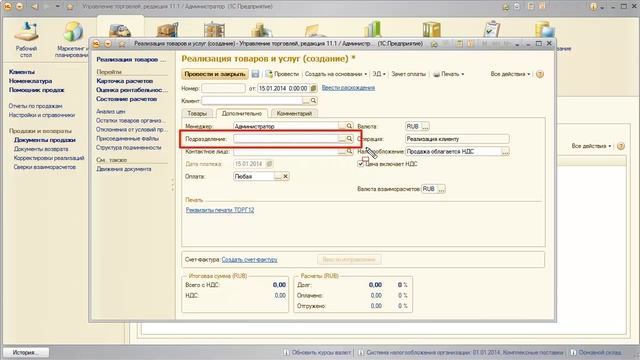Click Провести и закрыть button

click(215, 74)
